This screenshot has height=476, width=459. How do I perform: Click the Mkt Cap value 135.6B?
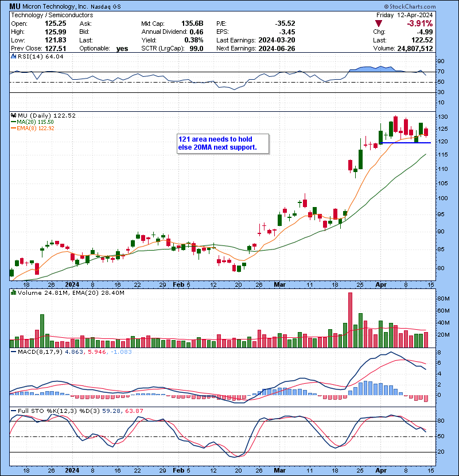tap(192, 24)
